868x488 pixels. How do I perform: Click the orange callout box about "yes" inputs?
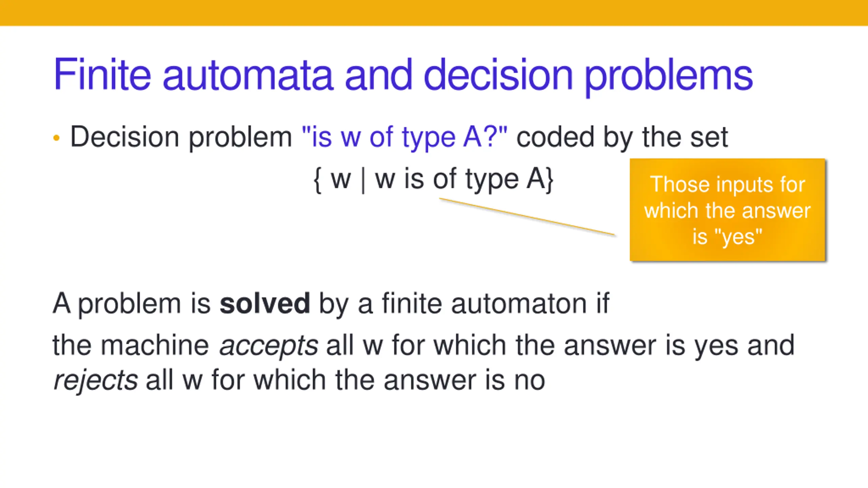pos(728,210)
